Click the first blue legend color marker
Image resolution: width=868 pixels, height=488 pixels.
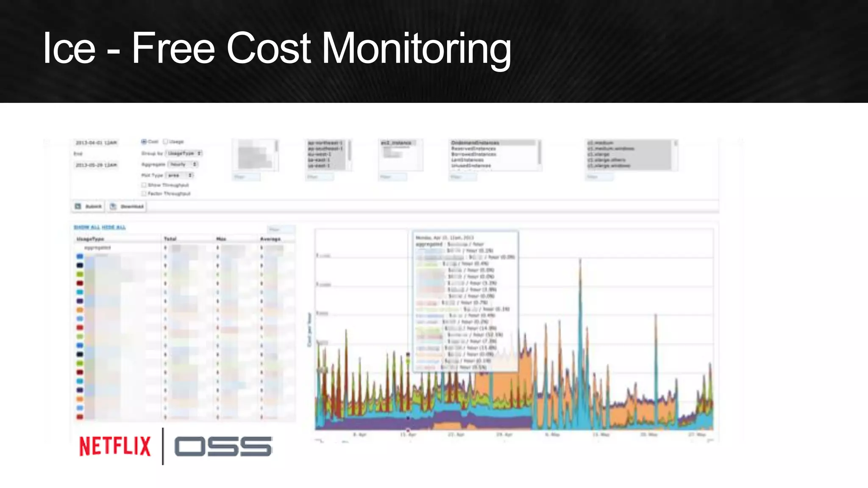click(80, 256)
